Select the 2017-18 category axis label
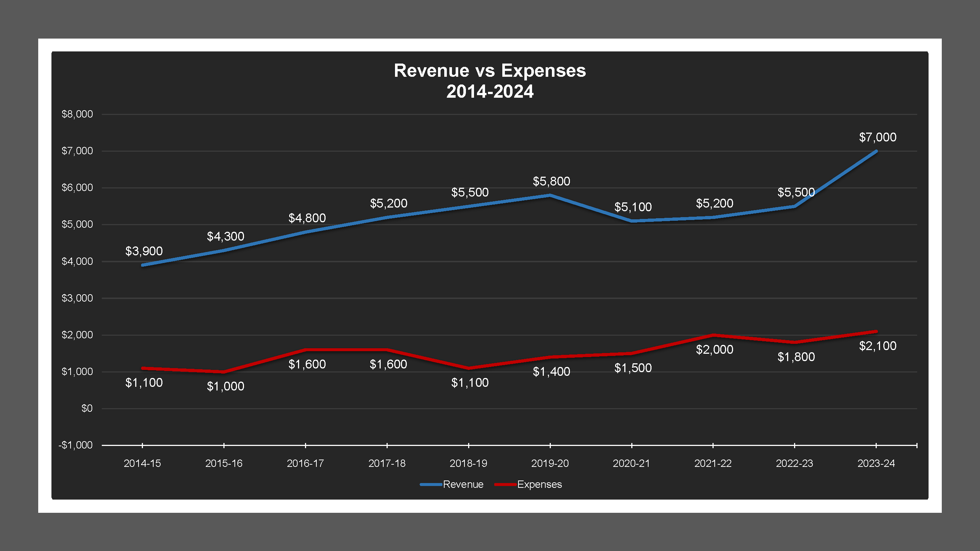The width and height of the screenshot is (980, 551). coord(387,464)
